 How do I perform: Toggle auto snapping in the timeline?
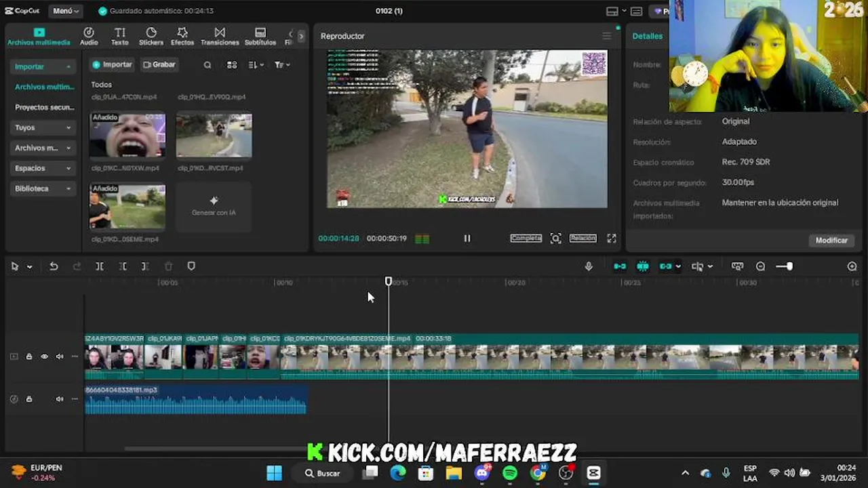click(x=643, y=266)
